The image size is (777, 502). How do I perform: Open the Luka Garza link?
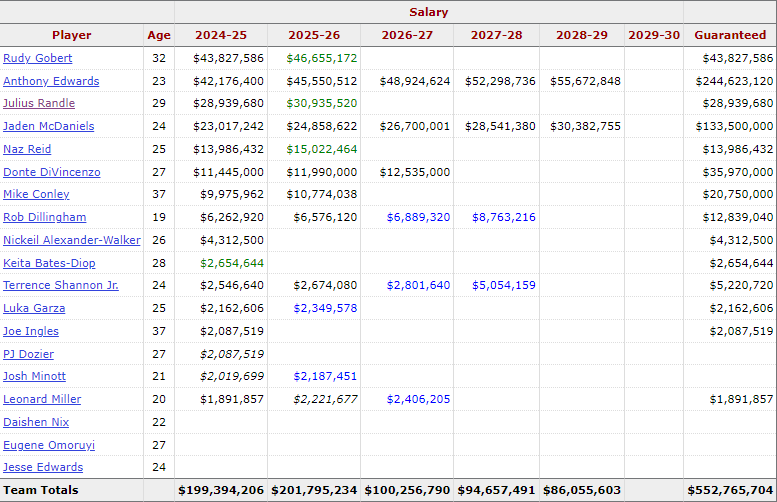34,308
